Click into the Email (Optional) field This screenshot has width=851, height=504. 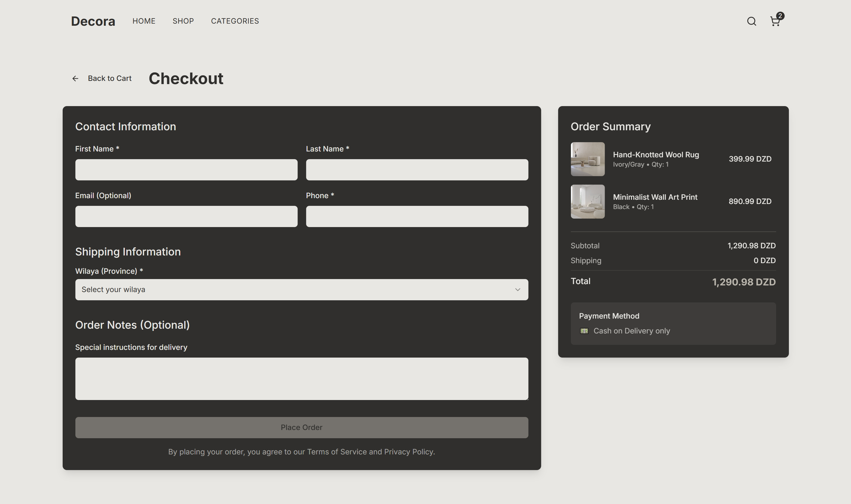coord(186,216)
